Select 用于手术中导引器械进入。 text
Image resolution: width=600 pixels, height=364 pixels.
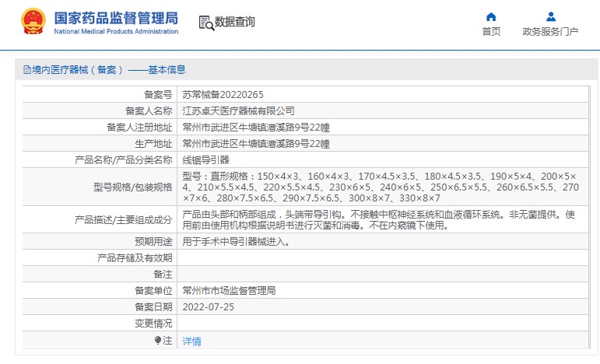point(237,242)
